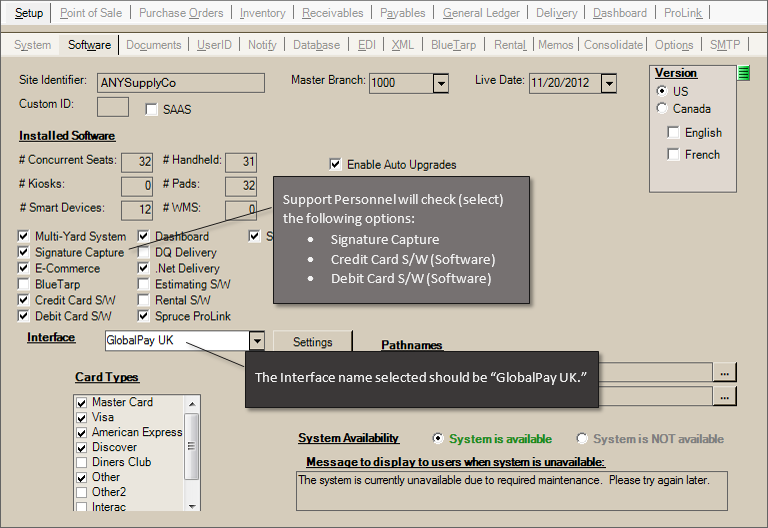The width and height of the screenshot is (768, 528).
Task: Select the US version radio button
Action: click(x=662, y=91)
